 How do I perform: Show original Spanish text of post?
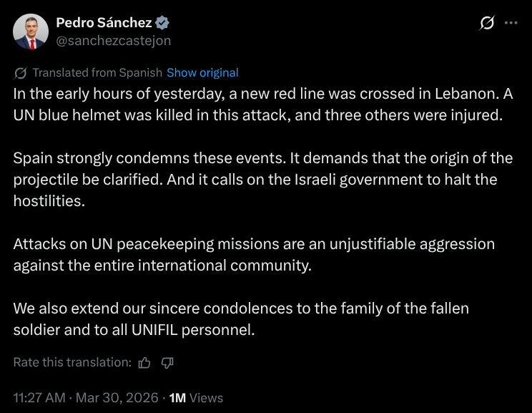pos(202,73)
